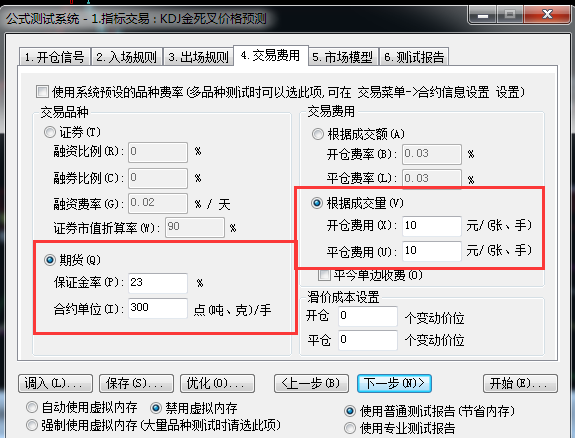Enable 使用系统预设的品种费率 checkbox
The width and height of the screenshot is (575, 438).
coord(42,91)
